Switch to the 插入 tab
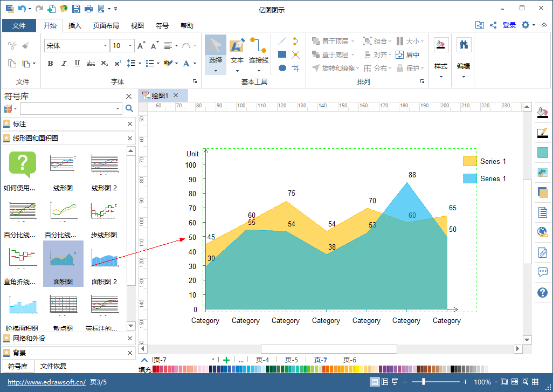 [x=75, y=25]
